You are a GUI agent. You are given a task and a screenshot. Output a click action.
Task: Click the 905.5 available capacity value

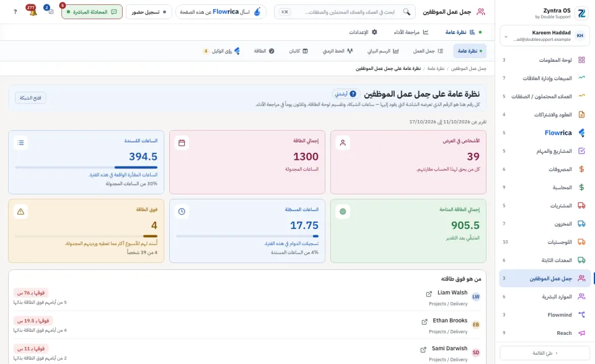tap(465, 225)
